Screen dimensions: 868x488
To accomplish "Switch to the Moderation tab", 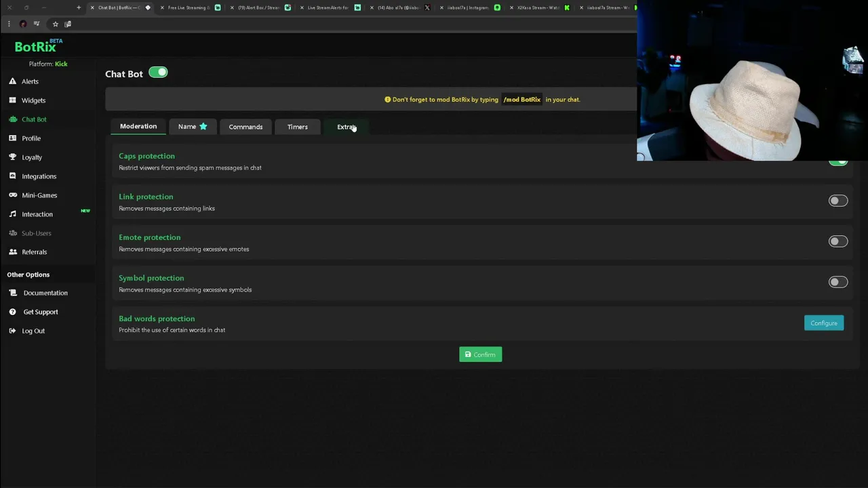I will click(138, 126).
